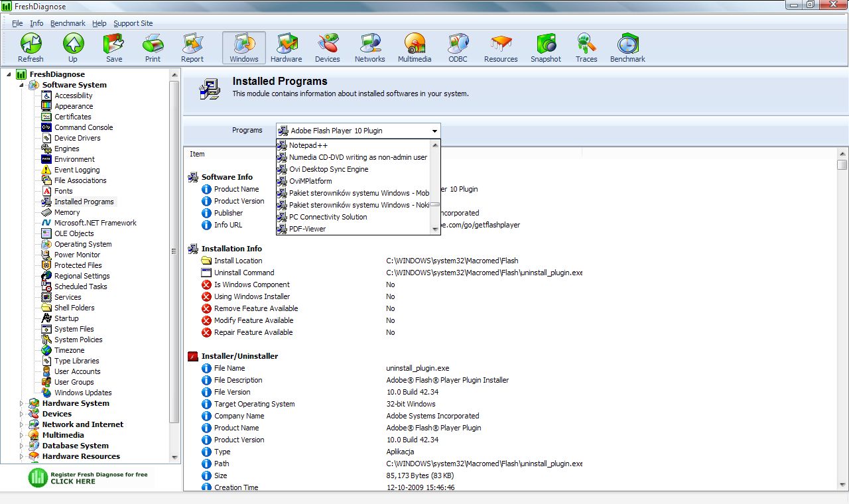Click the details pane scrollbar thumb

(x=842, y=164)
